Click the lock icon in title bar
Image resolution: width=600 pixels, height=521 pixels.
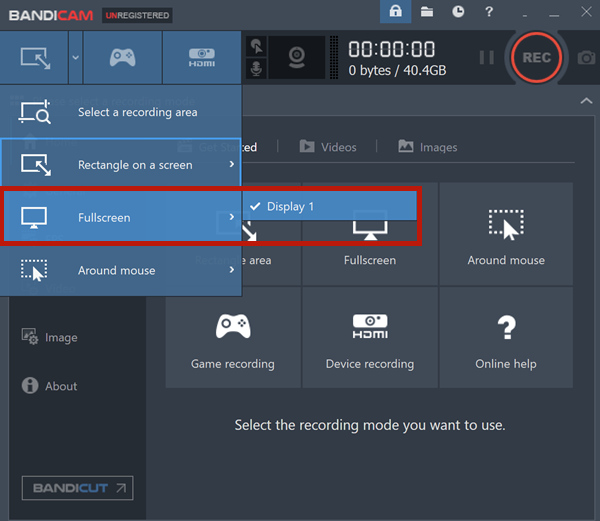click(395, 11)
